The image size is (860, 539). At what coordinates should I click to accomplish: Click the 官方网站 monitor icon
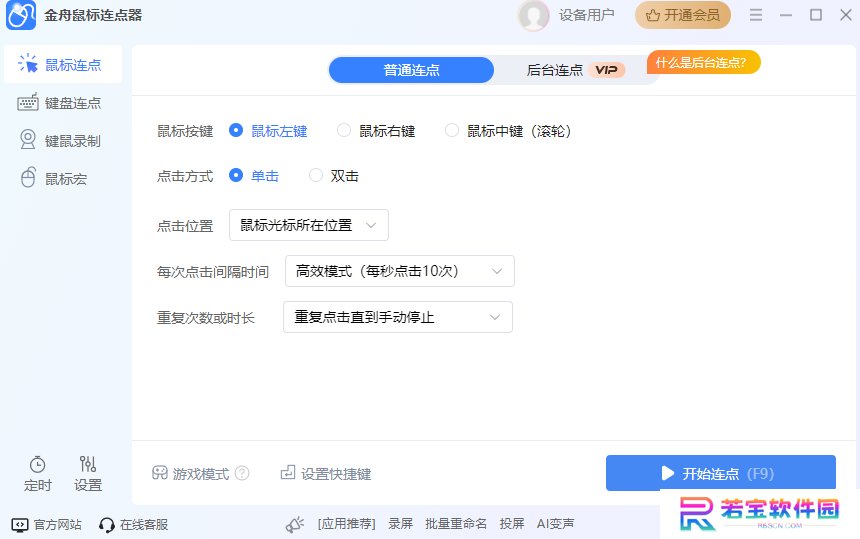(x=20, y=525)
